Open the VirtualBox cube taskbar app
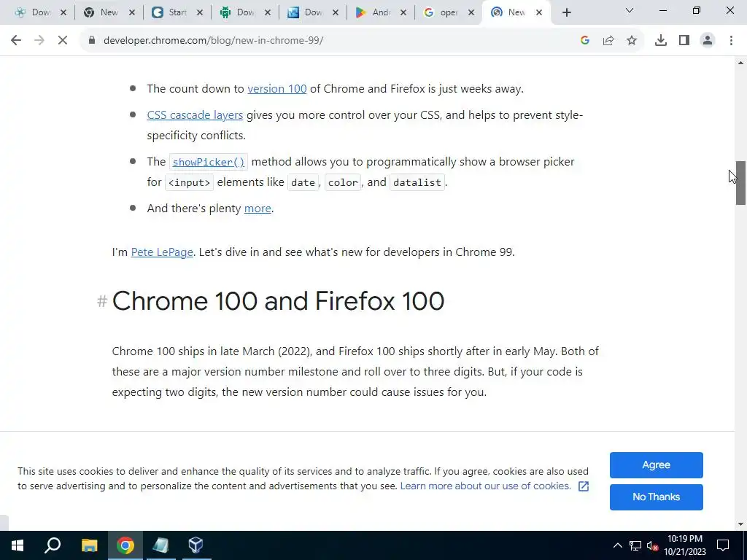Viewport: 747px width, 560px height. [x=196, y=545]
